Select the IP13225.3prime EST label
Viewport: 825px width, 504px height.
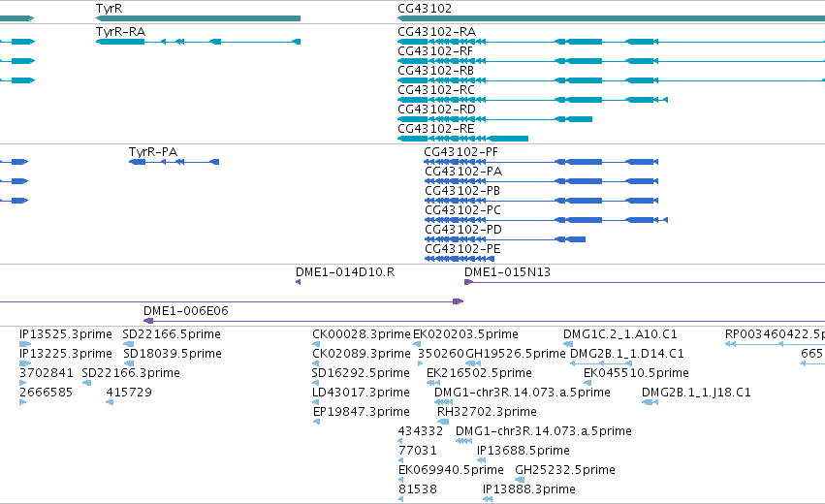click(x=65, y=354)
